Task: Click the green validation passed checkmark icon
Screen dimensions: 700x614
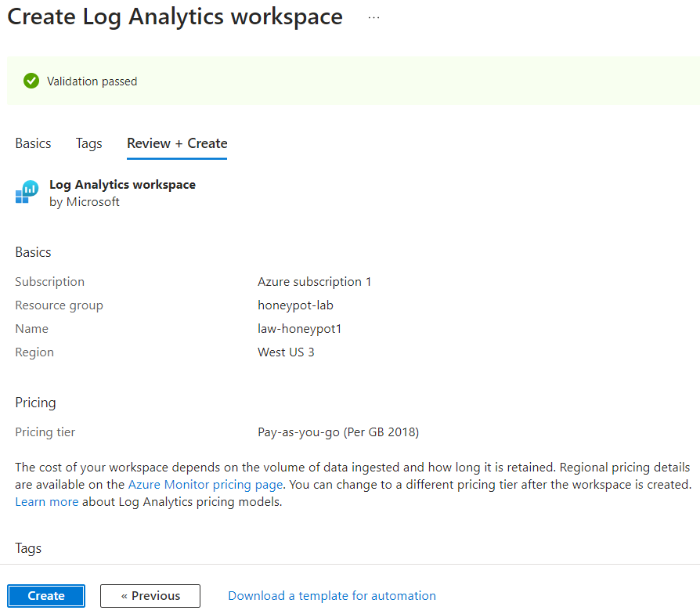Action: point(31,81)
